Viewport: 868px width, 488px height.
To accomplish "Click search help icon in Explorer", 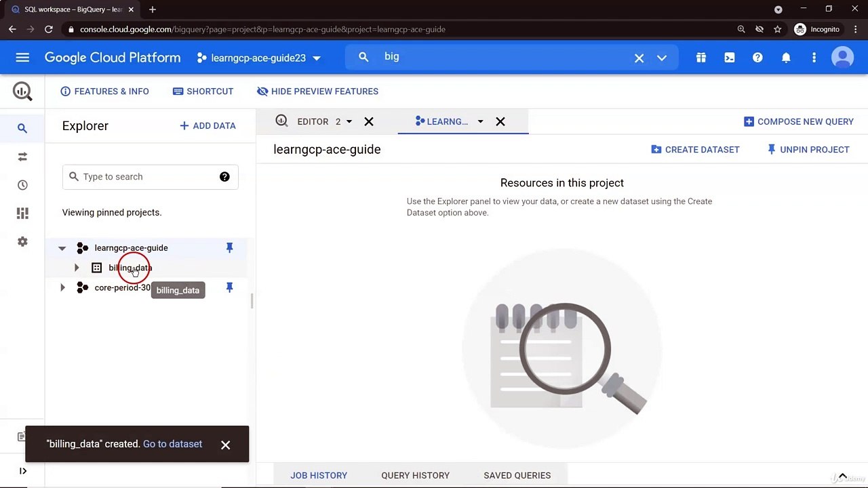I will (224, 177).
